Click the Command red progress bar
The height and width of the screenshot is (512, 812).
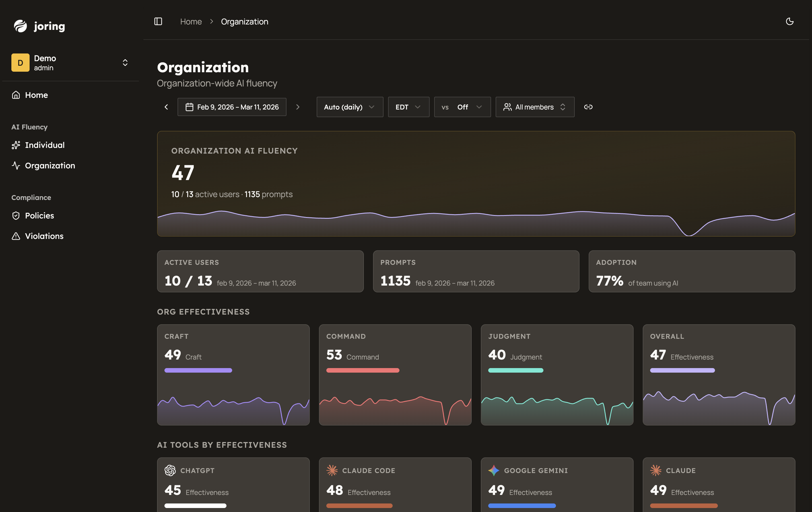362,370
